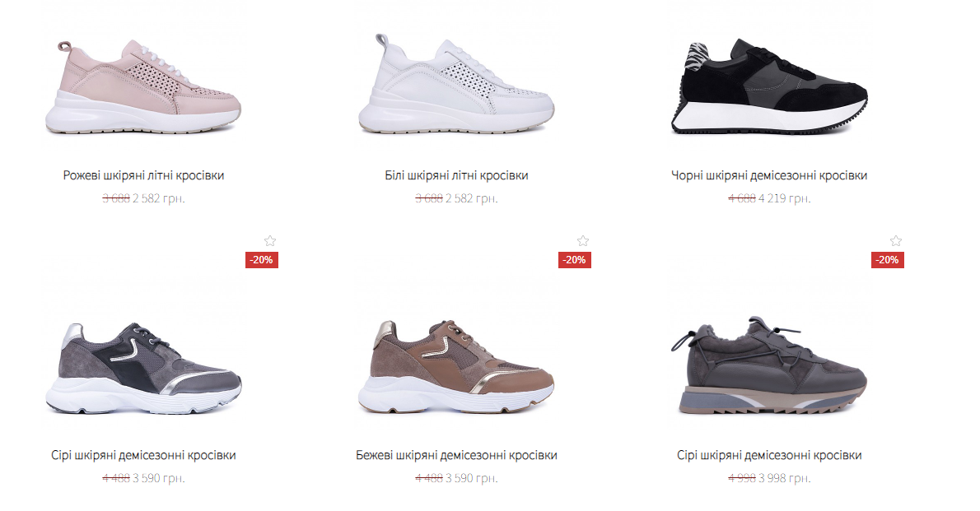Image resolution: width=980 pixels, height=511 pixels.
Task: Click the 2 582 грн price under pink sneakers
Action: point(159,198)
